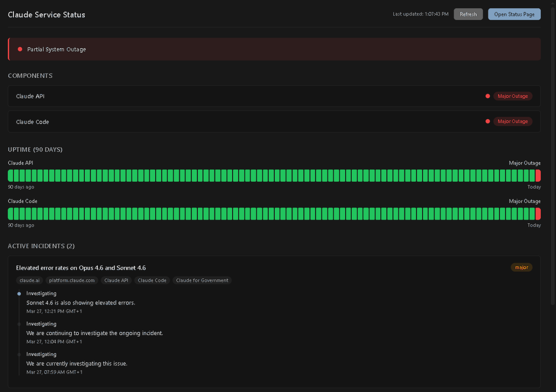
Task: Click red dot in Partial System Outage banner
Action: click(x=20, y=49)
